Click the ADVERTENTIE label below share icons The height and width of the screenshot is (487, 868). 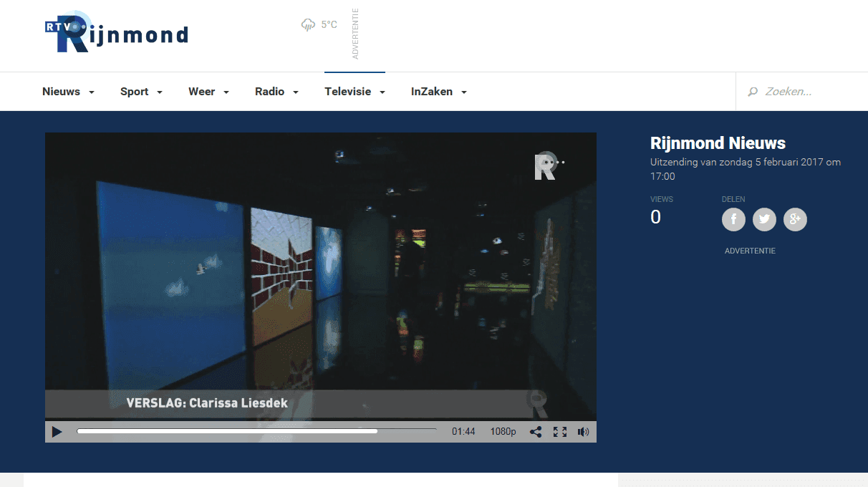click(x=750, y=251)
